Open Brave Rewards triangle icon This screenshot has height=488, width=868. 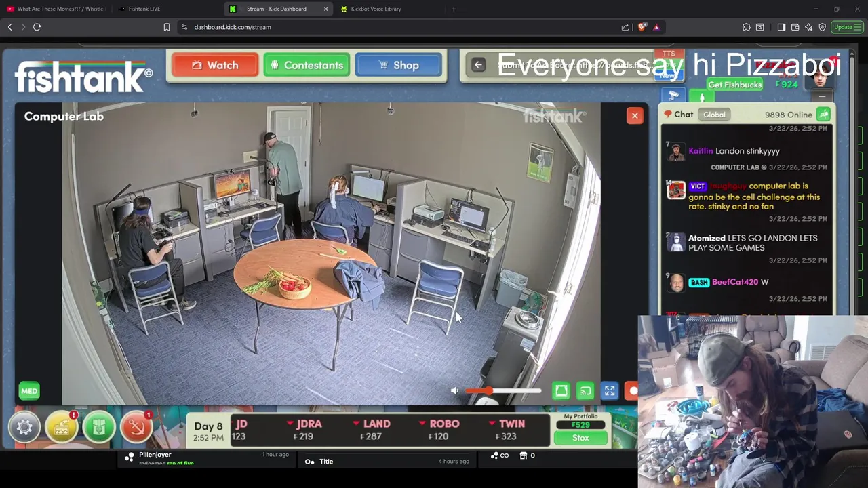(656, 27)
